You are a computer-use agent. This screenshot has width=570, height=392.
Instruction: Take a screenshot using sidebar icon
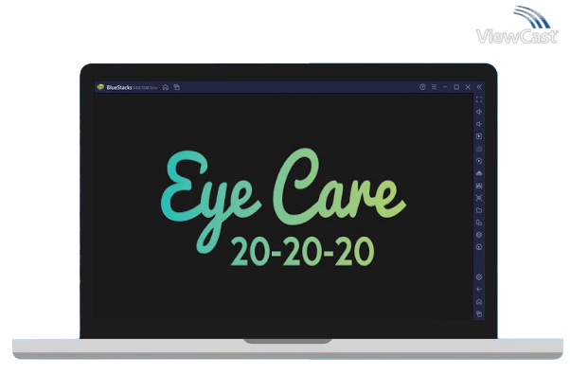pos(479,198)
